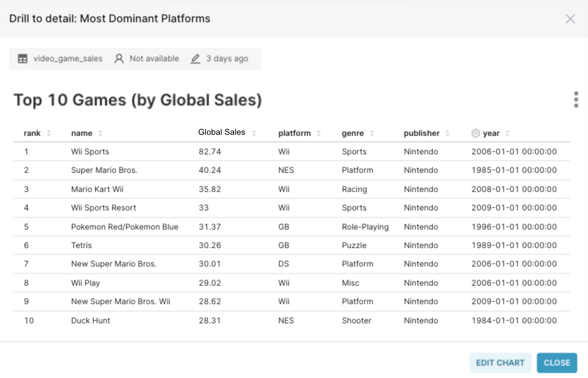Click the last-modified pencil icon
588x378 pixels.
[x=195, y=59]
